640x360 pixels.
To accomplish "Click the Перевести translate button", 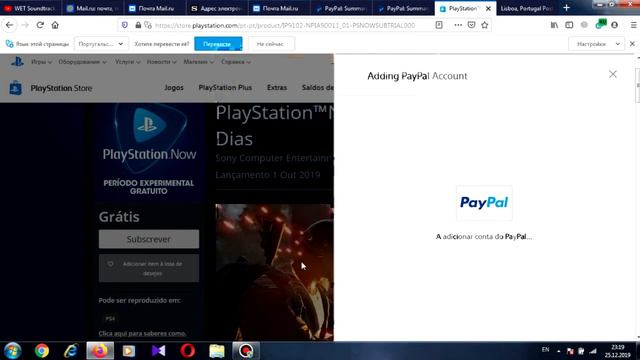I will pyautogui.click(x=218, y=44).
